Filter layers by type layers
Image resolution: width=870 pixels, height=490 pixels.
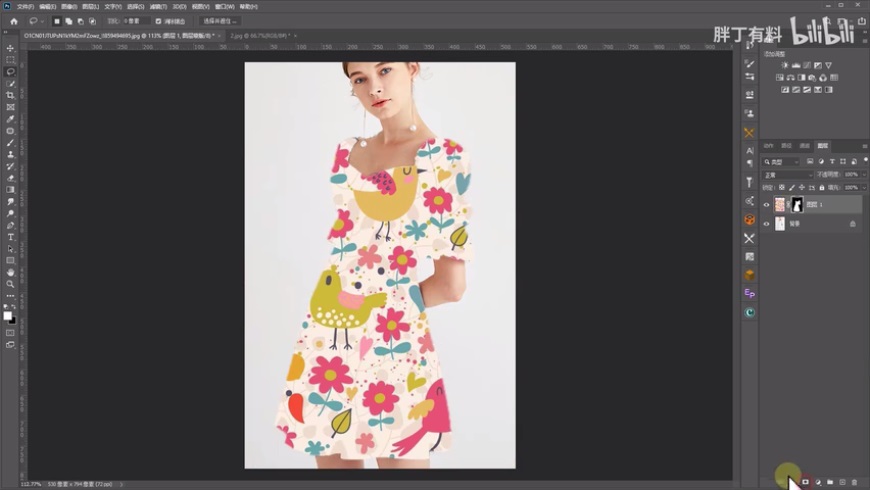[832, 161]
